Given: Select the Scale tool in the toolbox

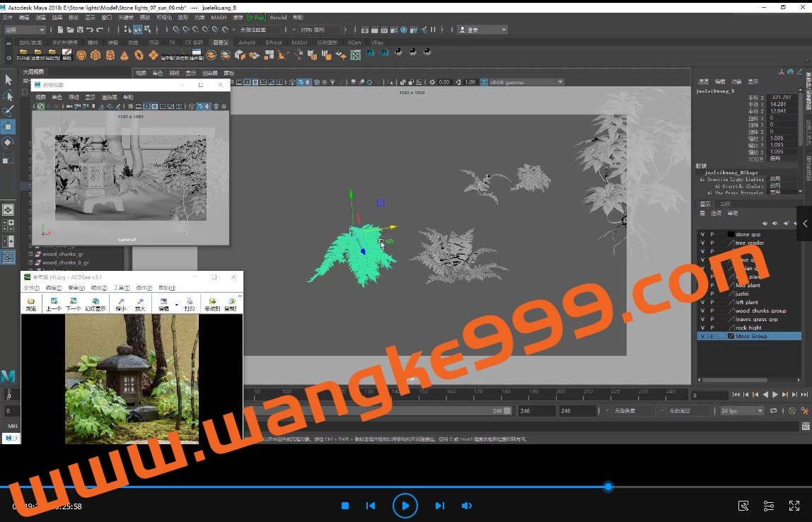Looking at the screenshot, I should click(8, 158).
